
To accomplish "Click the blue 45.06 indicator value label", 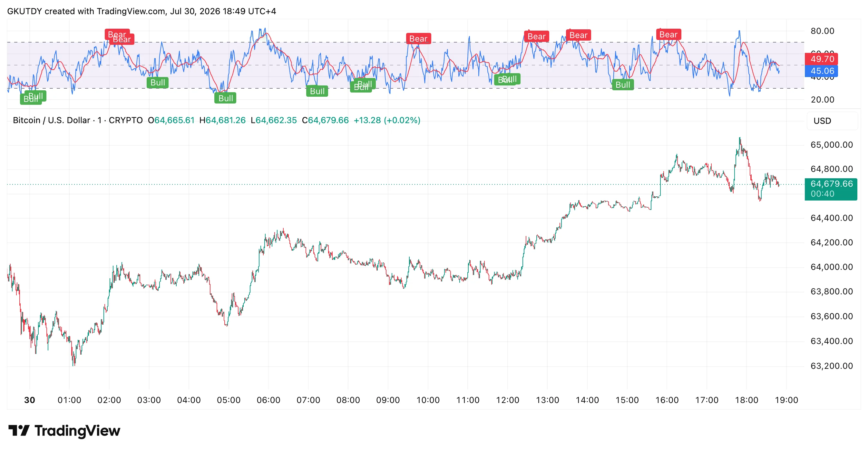I will pyautogui.click(x=821, y=71).
